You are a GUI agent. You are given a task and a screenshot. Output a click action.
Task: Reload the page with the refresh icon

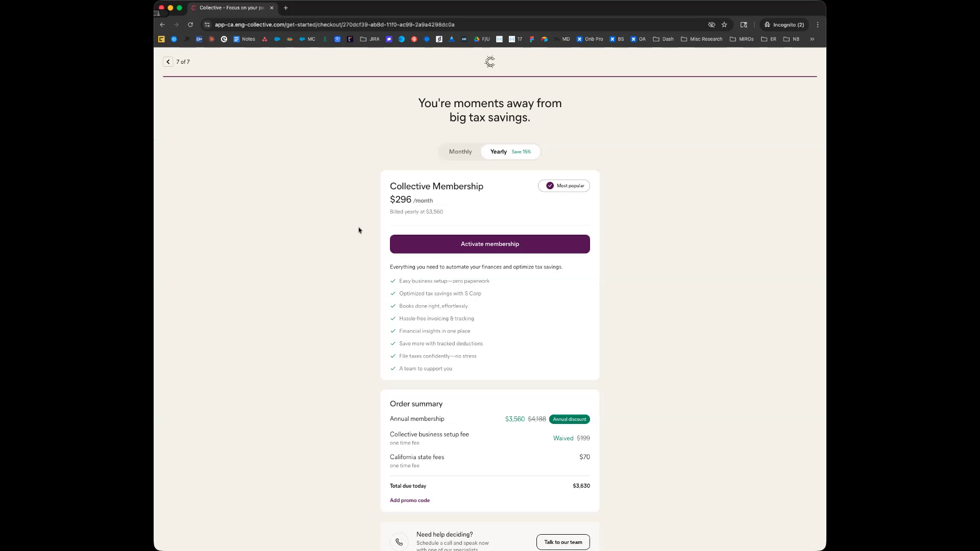(190, 24)
